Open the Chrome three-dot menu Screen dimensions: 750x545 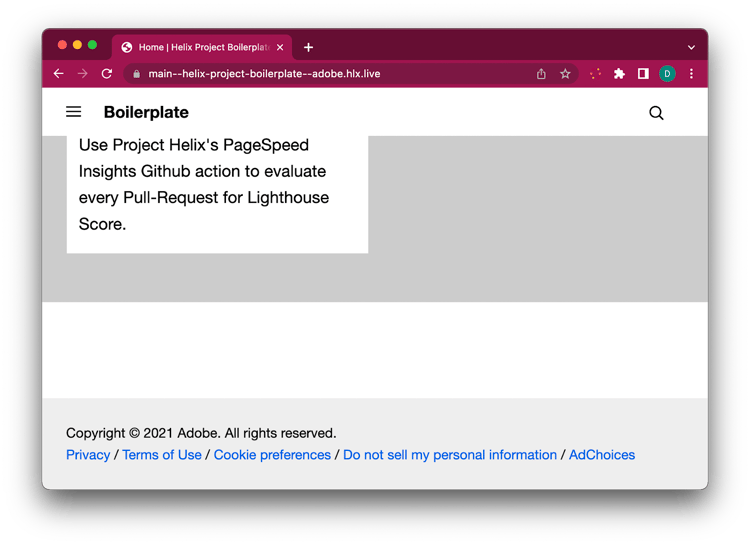[691, 74]
